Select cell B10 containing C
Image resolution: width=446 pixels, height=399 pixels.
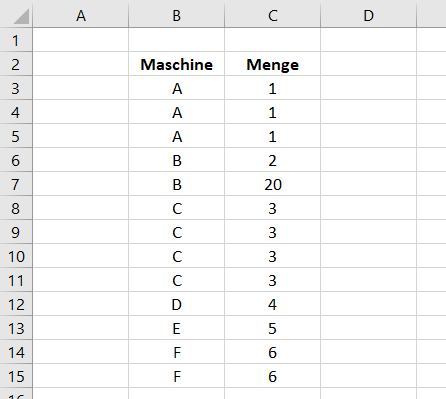[177, 256]
